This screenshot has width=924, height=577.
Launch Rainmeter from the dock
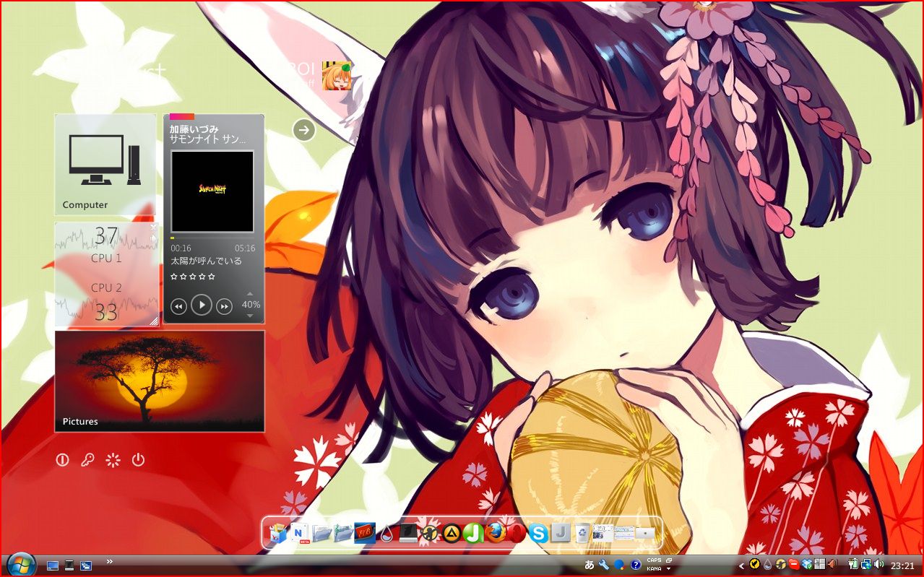click(387, 534)
